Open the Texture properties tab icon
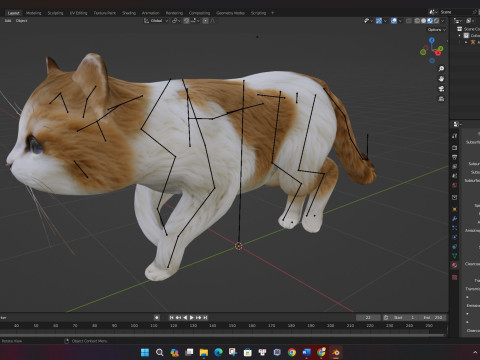This screenshot has width=480, height=360. pyautogui.click(x=454, y=277)
